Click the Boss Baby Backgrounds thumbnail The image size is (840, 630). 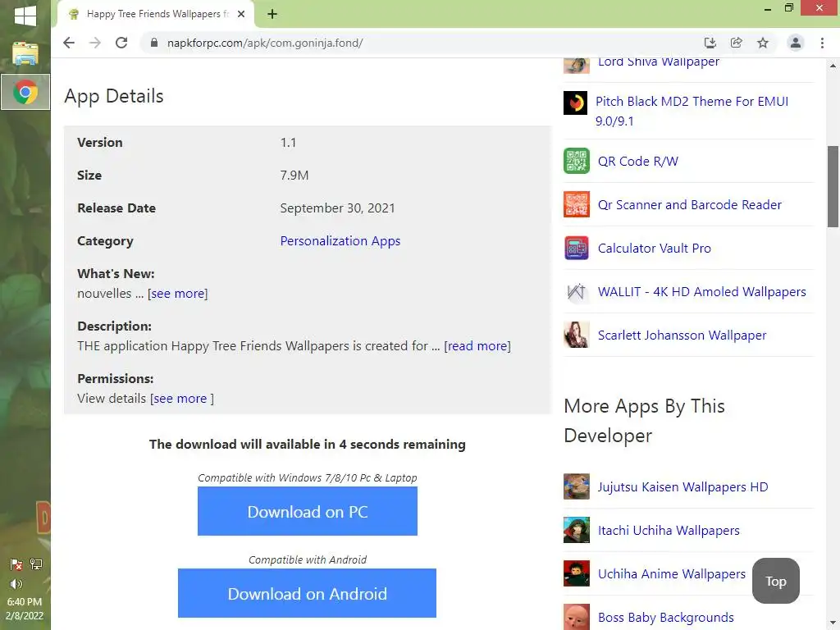[577, 617]
